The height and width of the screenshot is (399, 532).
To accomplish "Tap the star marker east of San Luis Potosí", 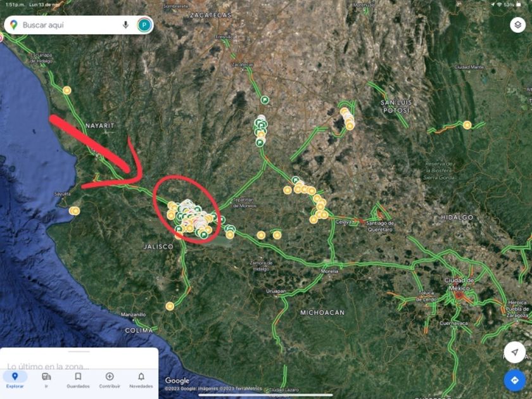I will (x=467, y=125).
